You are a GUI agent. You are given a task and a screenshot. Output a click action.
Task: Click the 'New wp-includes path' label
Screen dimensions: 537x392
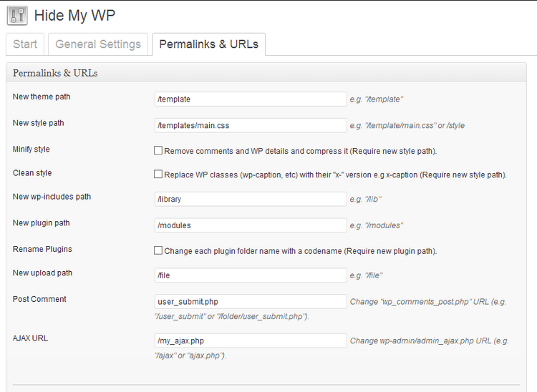coord(52,197)
